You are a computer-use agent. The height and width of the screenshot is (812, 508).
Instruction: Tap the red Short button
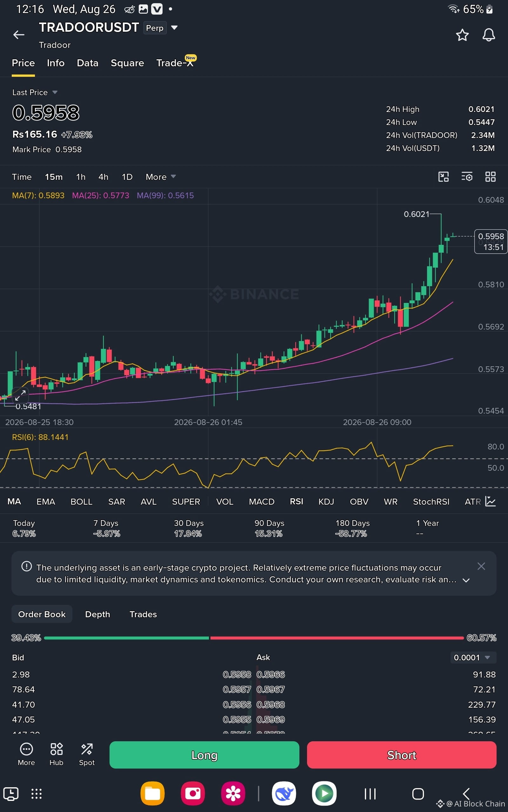click(402, 755)
